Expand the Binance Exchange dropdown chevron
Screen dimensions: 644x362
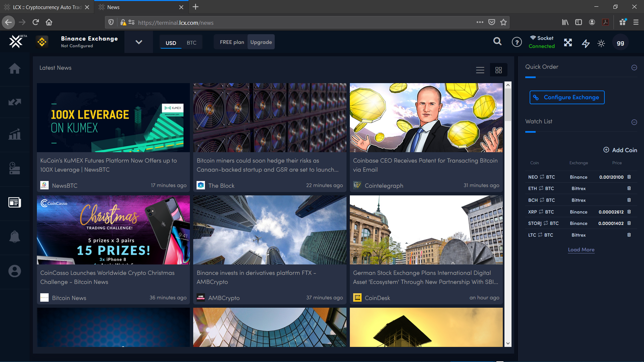tap(139, 42)
